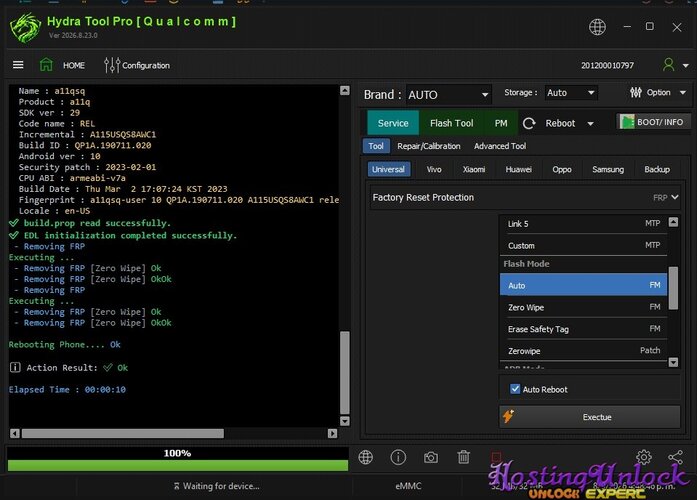Viewport: 697px width, 500px height.
Task: Click the language globe icon in title bar
Action: click(x=597, y=27)
